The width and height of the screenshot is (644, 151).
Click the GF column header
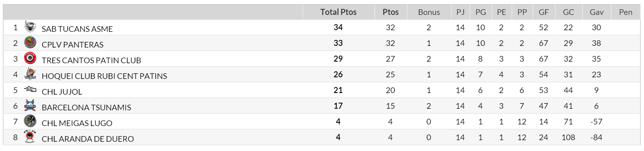click(544, 12)
